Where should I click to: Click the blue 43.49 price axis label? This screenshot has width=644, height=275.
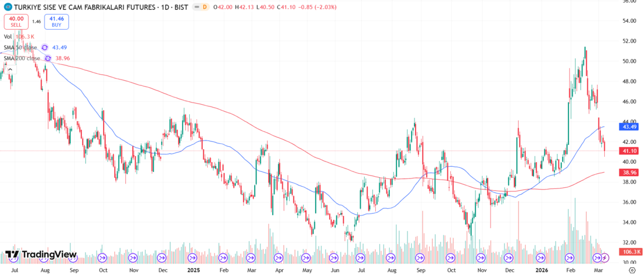pos(629,126)
